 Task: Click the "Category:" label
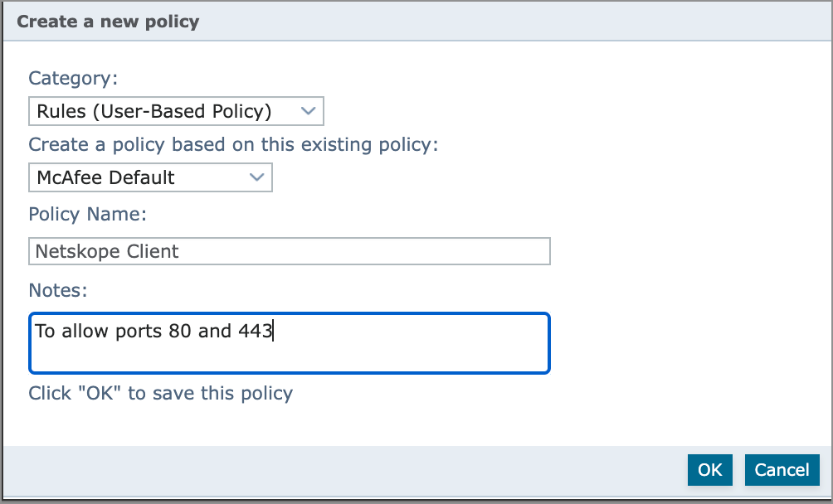click(73, 78)
